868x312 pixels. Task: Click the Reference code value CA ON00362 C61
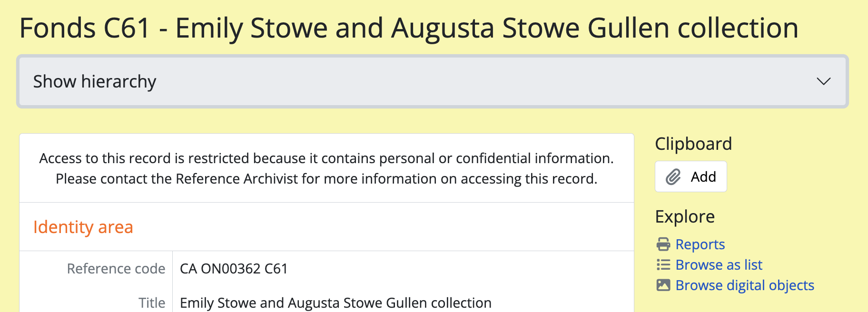pos(234,269)
